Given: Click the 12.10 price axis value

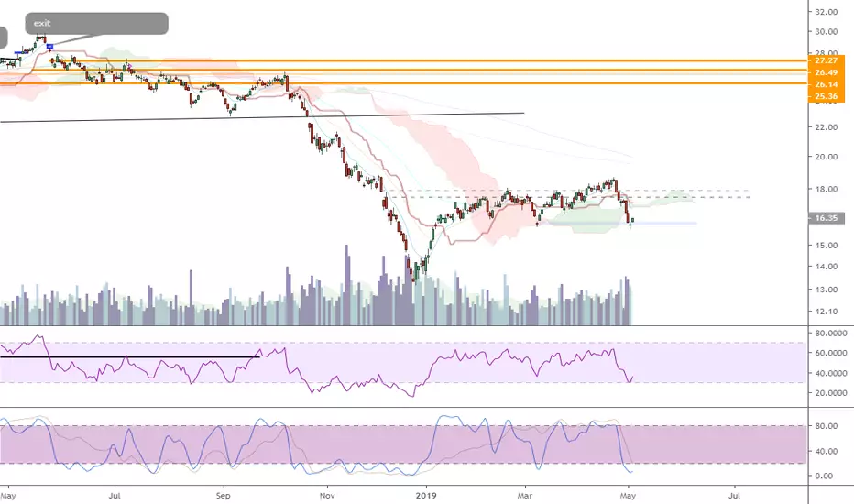Looking at the screenshot, I should coord(826,312).
